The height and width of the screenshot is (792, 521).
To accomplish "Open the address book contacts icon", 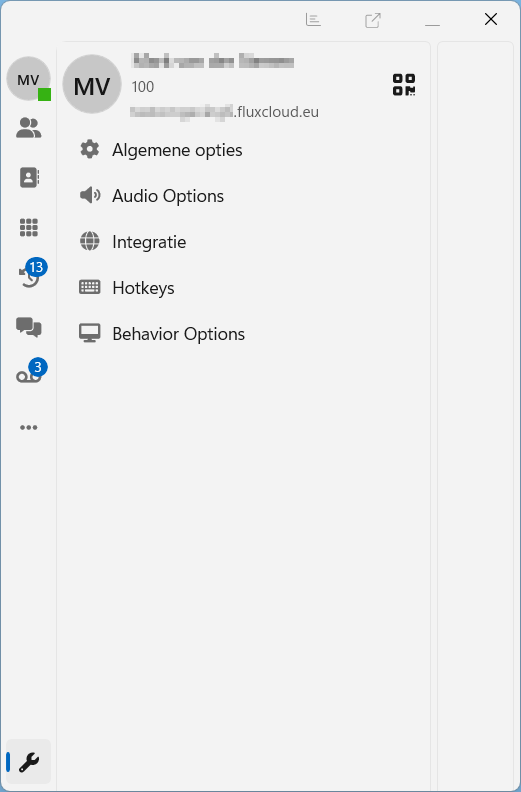I will (29, 178).
